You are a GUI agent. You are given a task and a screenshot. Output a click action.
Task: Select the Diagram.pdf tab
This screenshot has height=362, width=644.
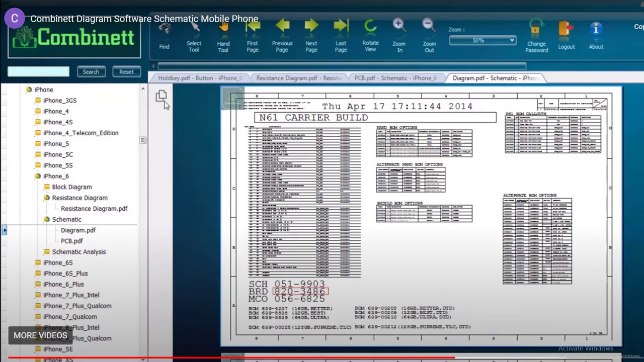click(495, 78)
